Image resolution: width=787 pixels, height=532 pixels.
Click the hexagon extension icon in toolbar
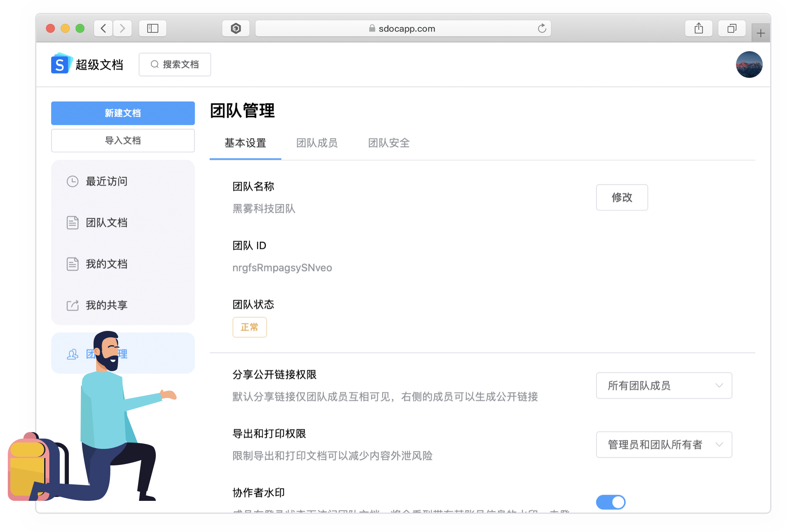pyautogui.click(x=236, y=28)
